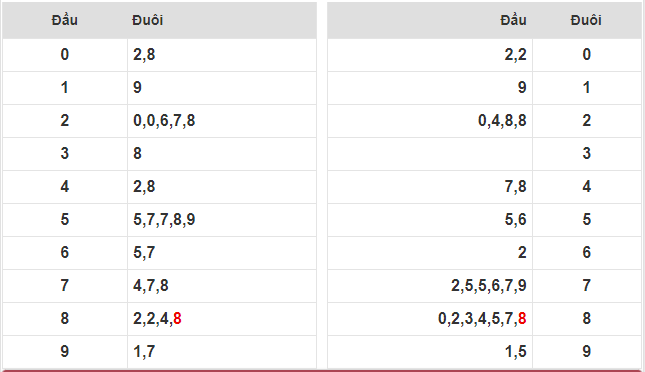Click the cell showing 0,4,8,8
The width and height of the screenshot is (645, 372).
click(x=430, y=121)
